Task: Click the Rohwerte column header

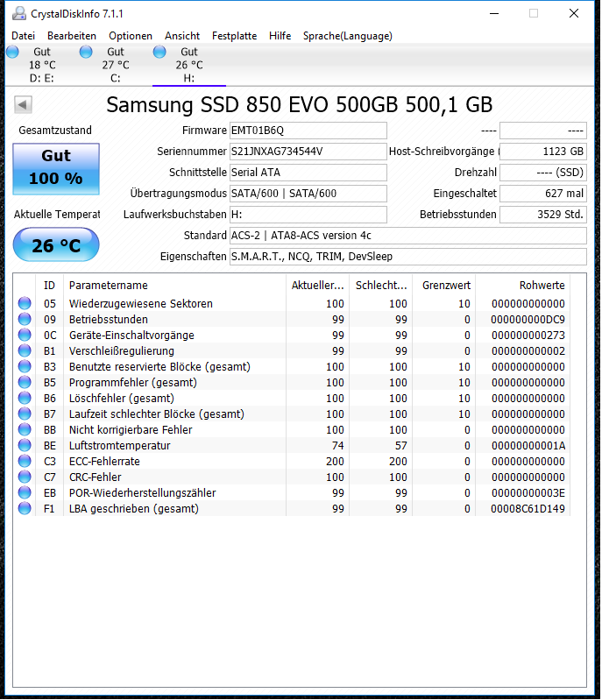Action: click(x=522, y=286)
